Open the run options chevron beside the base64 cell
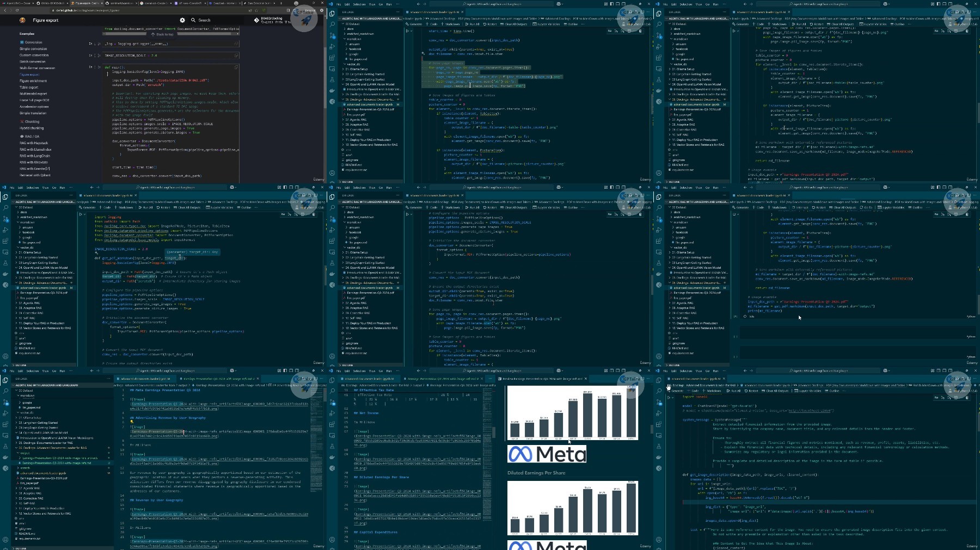 coord(673,398)
